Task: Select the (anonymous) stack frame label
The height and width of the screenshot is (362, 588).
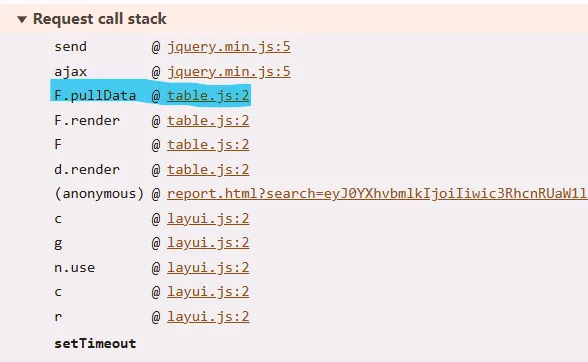Action: click(99, 194)
